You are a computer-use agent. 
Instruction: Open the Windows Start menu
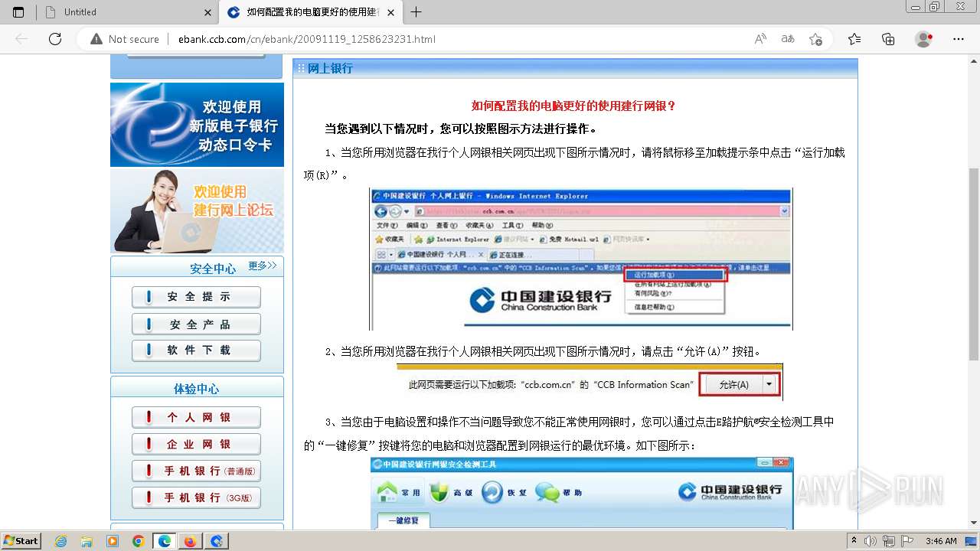pos(21,541)
